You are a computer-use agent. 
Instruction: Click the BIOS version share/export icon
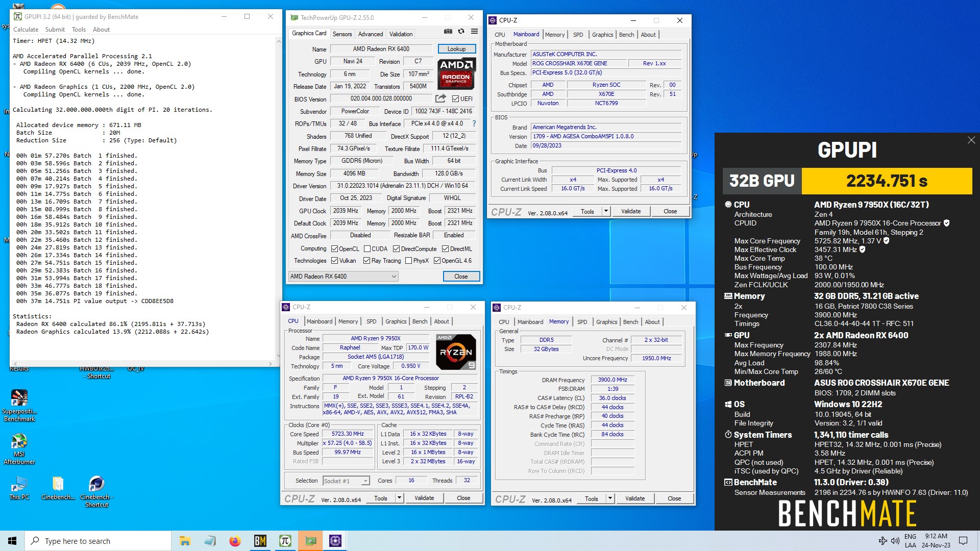click(x=440, y=98)
